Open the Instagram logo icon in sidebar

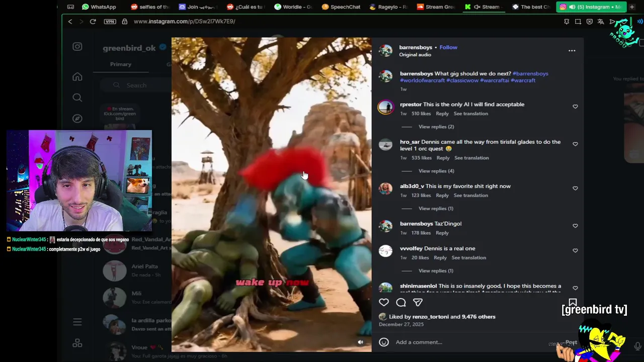point(77,47)
